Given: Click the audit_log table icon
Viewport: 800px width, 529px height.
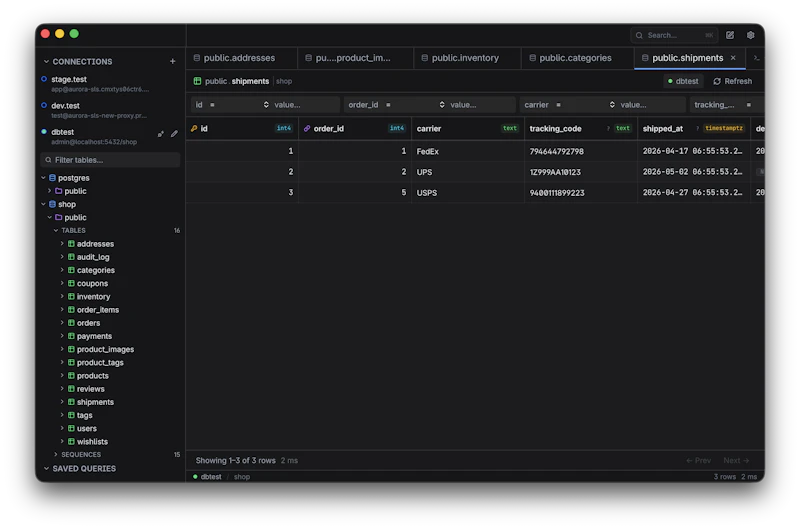Looking at the screenshot, I should click(x=71, y=257).
